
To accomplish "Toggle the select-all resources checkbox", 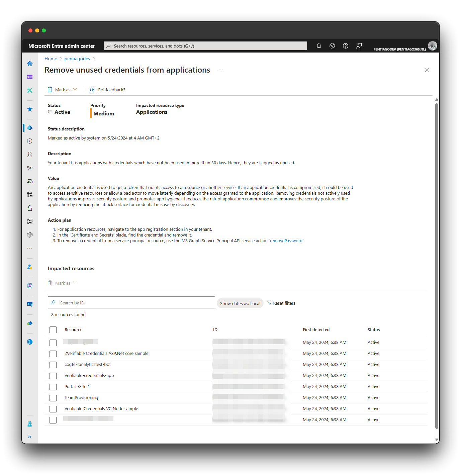I will [53, 330].
